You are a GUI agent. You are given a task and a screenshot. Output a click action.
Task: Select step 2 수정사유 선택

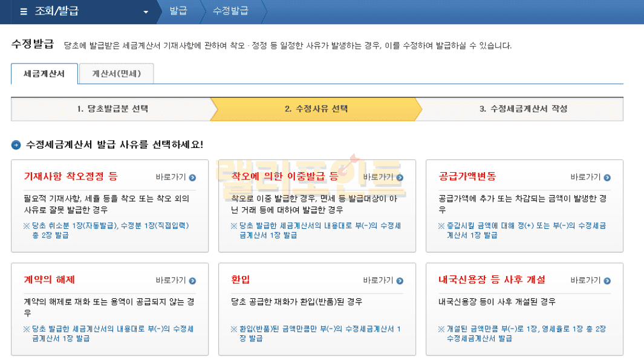coord(316,109)
